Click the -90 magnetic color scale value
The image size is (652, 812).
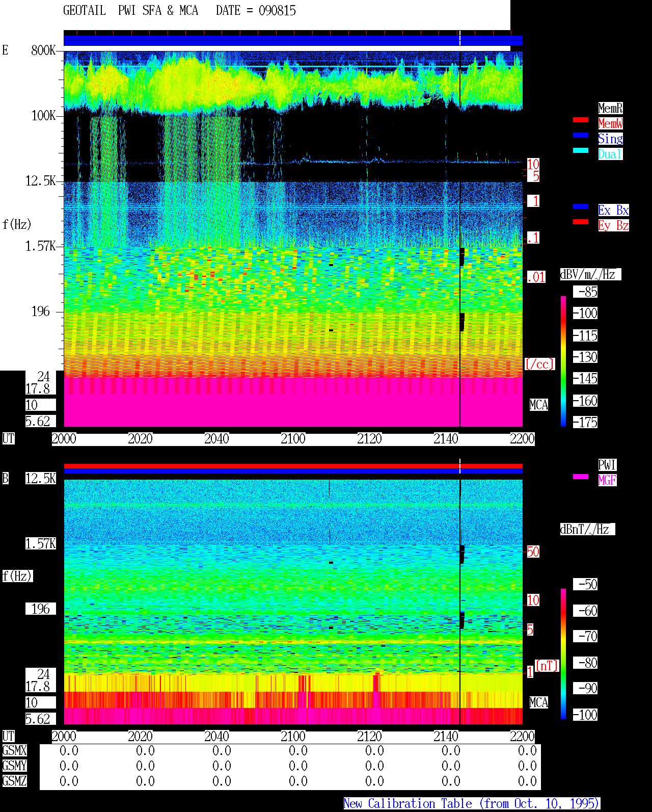point(585,688)
